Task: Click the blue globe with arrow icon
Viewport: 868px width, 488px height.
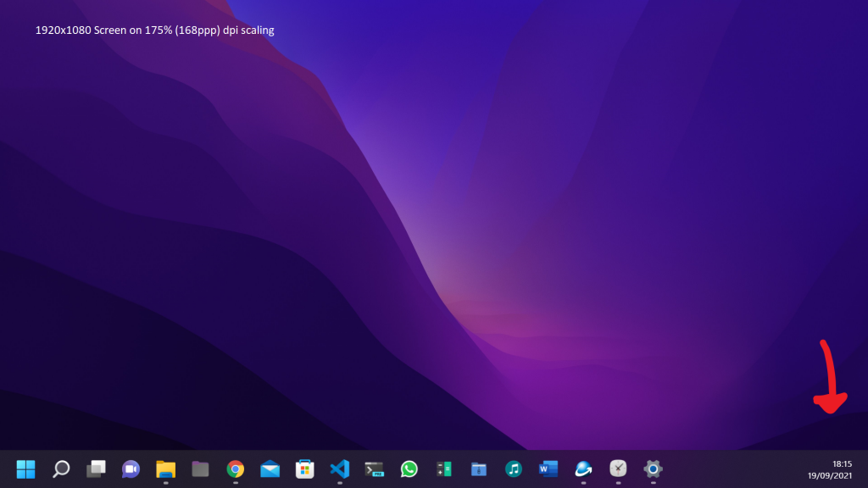Action: [583, 469]
